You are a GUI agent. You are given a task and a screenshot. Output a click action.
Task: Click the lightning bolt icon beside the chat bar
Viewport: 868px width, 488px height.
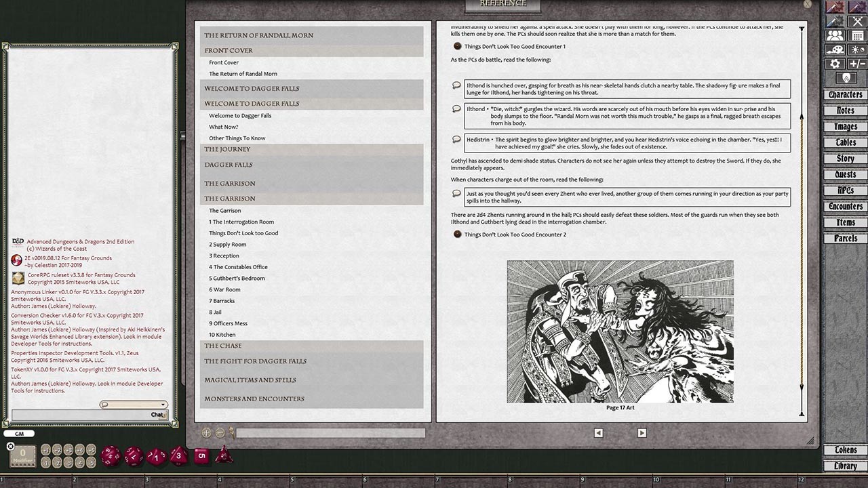point(231,432)
